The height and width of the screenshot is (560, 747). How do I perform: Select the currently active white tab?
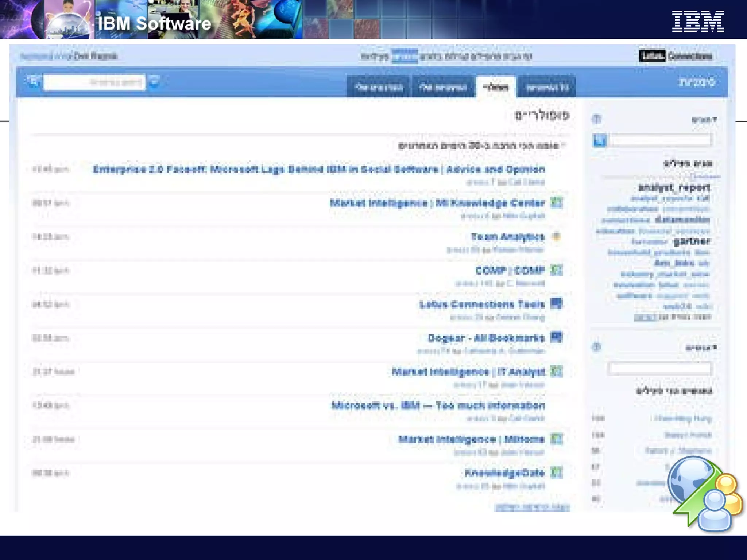click(496, 87)
